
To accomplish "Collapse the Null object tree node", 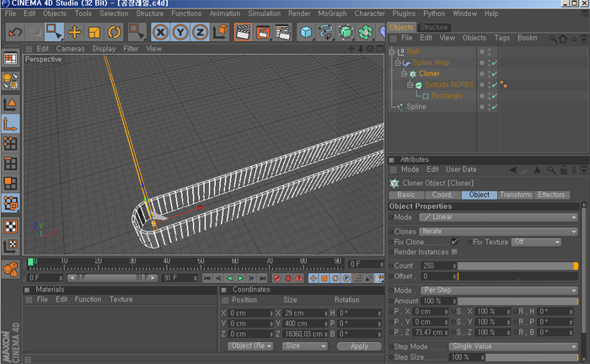I will (392, 51).
